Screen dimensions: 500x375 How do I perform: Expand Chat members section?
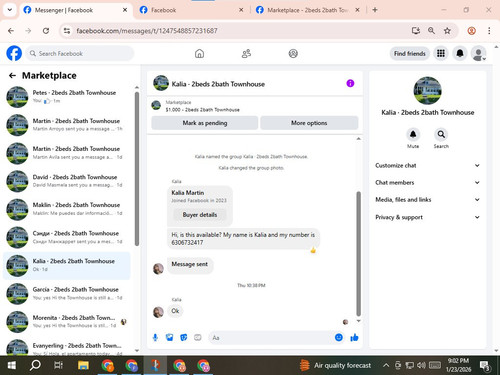(x=427, y=182)
